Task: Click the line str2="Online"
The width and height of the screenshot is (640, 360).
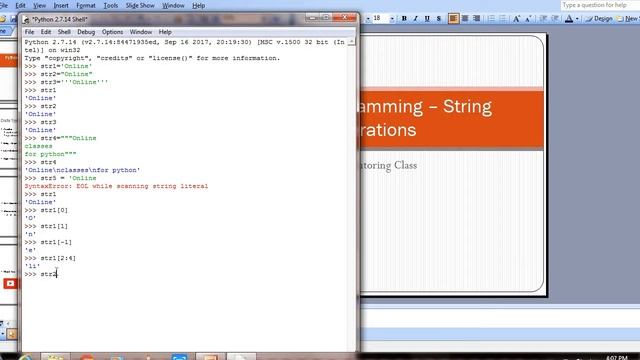Action: [58, 74]
